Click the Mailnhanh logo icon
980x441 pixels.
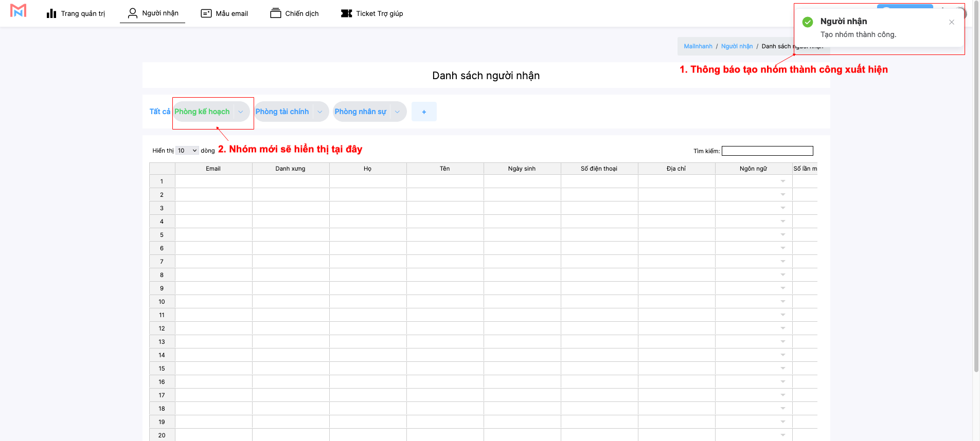pos(18,11)
